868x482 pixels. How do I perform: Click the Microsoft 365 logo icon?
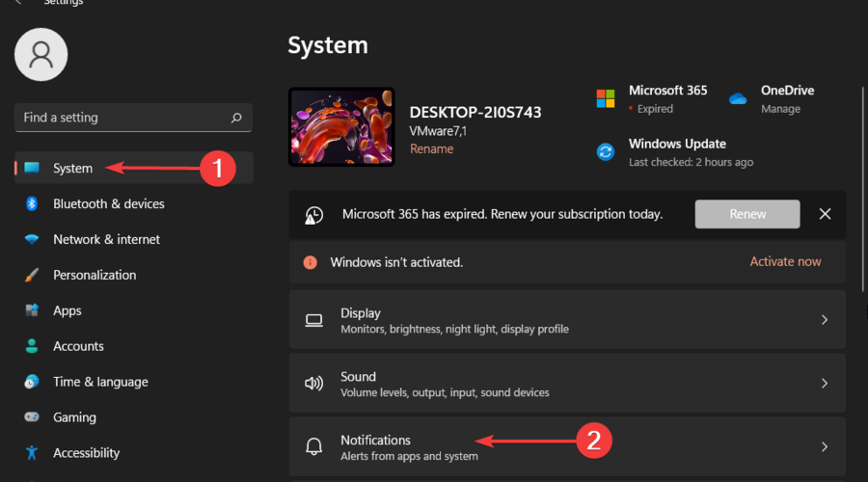point(606,98)
